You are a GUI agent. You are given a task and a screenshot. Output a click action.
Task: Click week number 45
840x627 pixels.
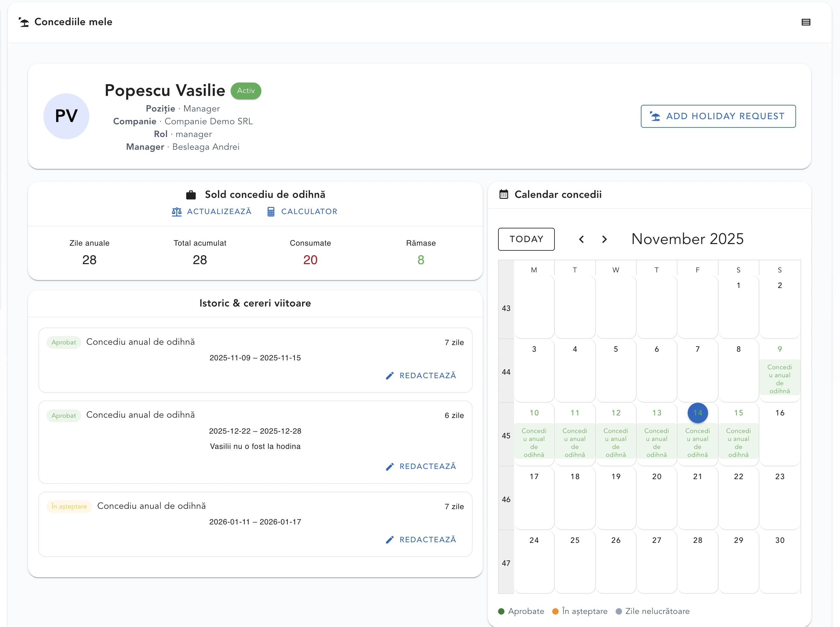pyautogui.click(x=506, y=436)
